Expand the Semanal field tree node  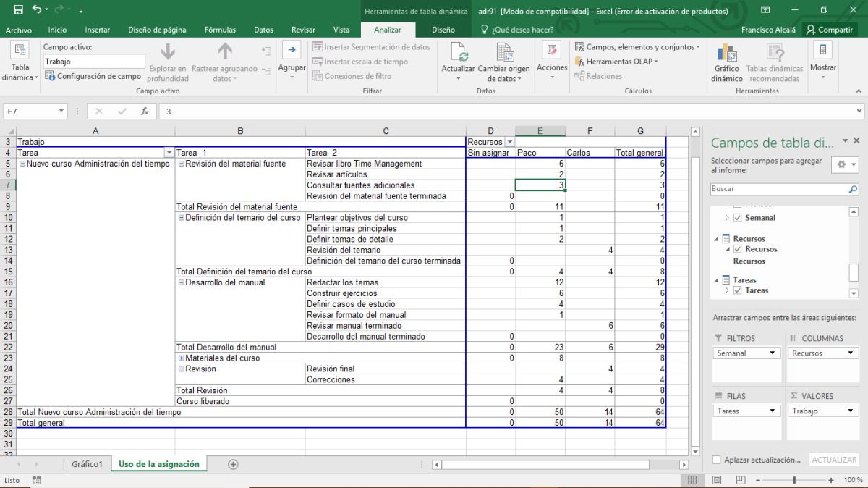tap(728, 218)
